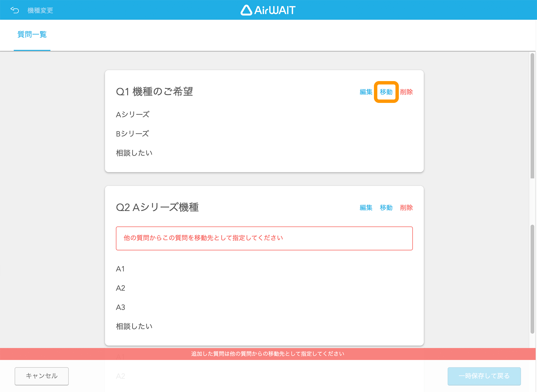This screenshot has height=392, width=537.
Task: Click the Q2 Aシリーズ機種 title
Action: click(157, 207)
